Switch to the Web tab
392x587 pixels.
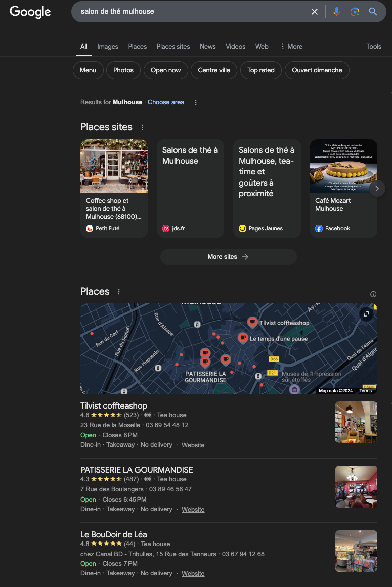click(x=262, y=47)
